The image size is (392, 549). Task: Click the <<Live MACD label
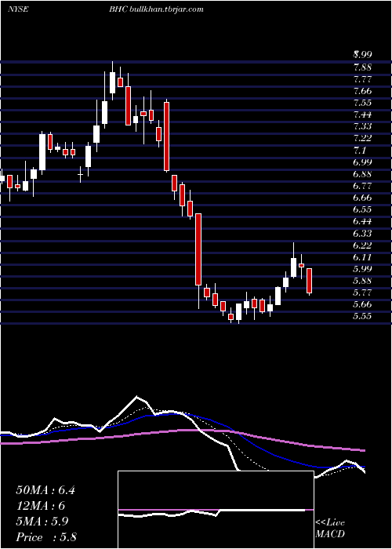[x=330, y=529]
